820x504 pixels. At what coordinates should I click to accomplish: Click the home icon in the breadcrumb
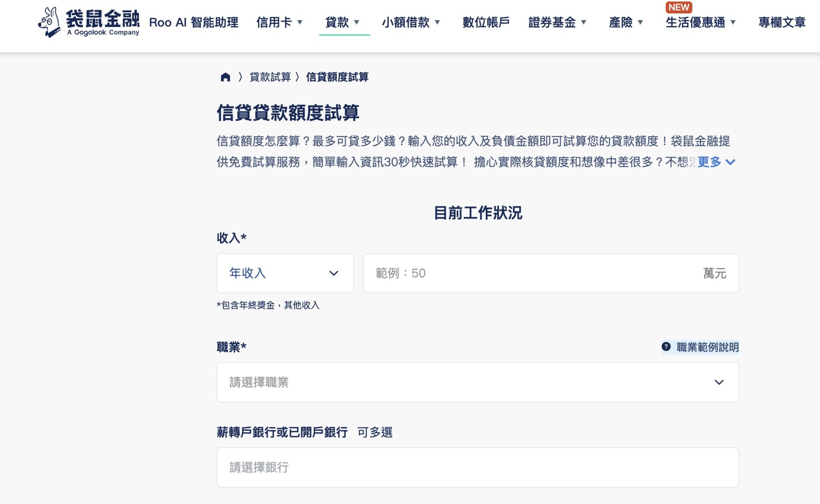(x=225, y=77)
